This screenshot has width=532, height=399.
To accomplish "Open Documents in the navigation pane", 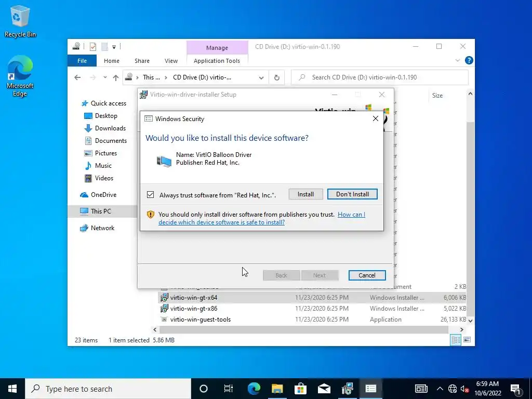I will (x=105, y=141).
